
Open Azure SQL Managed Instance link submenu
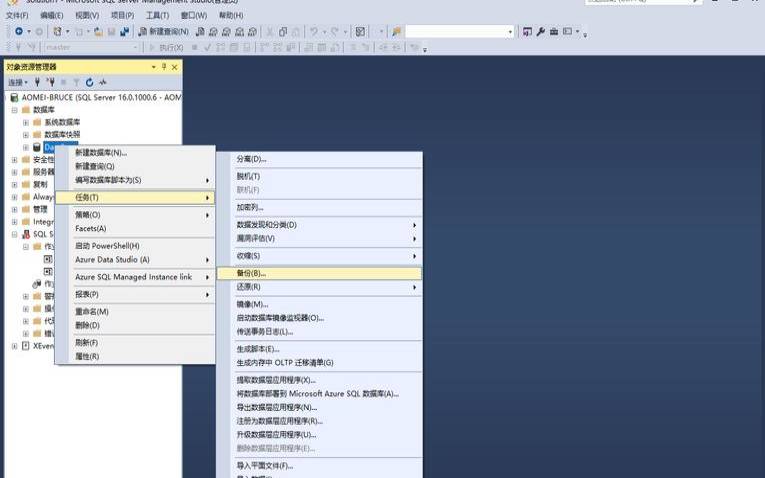point(136,277)
